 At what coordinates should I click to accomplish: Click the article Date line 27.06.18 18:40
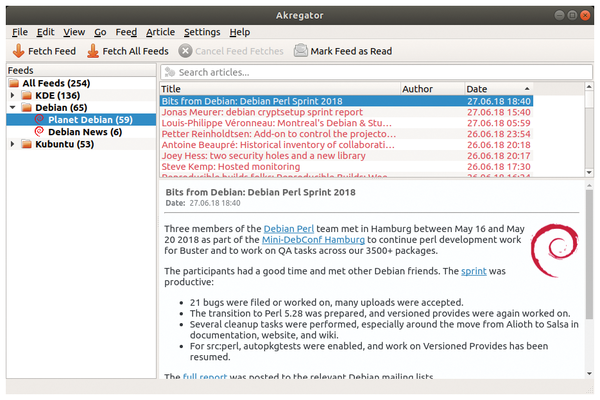(x=203, y=203)
